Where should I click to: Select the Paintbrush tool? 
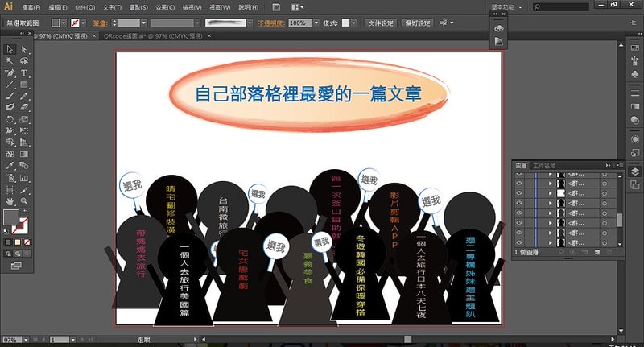[10, 96]
